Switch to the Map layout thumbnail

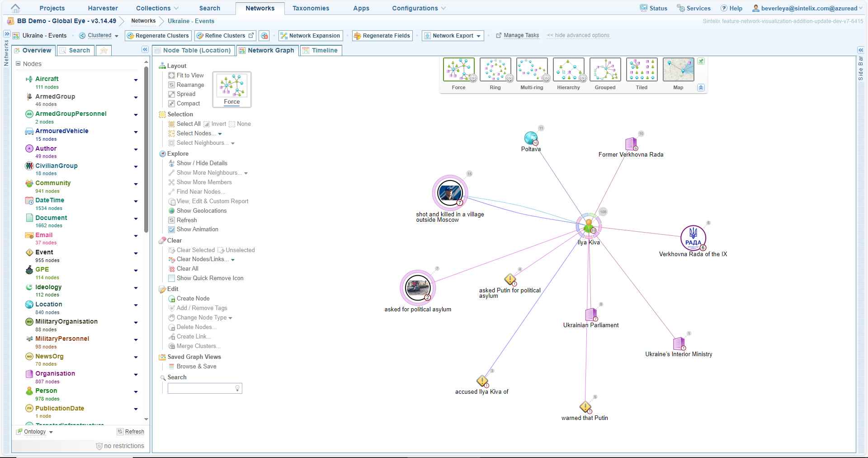point(678,70)
